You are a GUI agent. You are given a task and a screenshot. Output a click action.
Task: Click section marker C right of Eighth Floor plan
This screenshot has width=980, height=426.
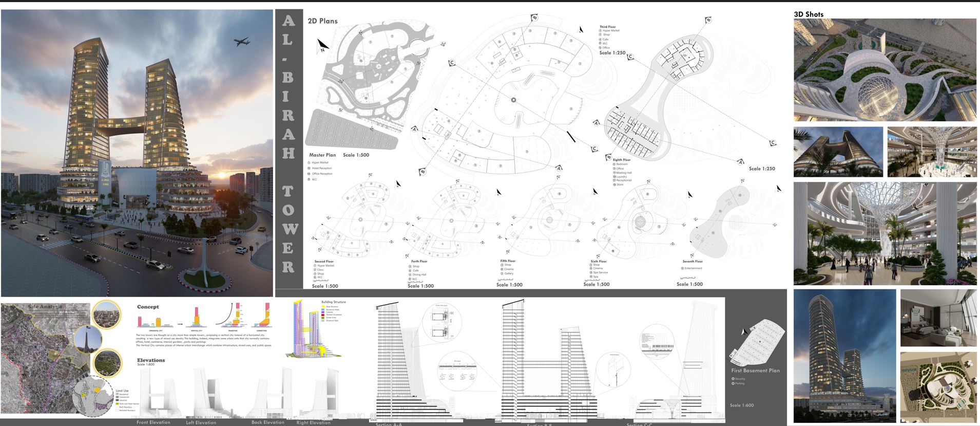(x=772, y=143)
